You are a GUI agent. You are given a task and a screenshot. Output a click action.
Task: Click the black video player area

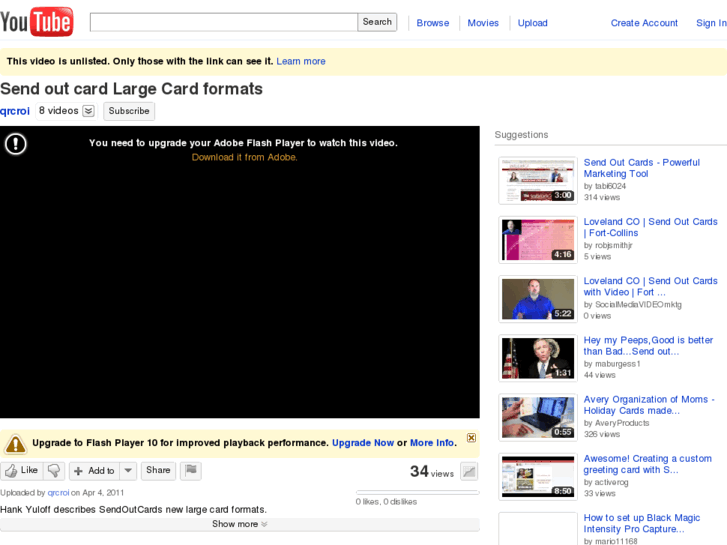point(240,272)
